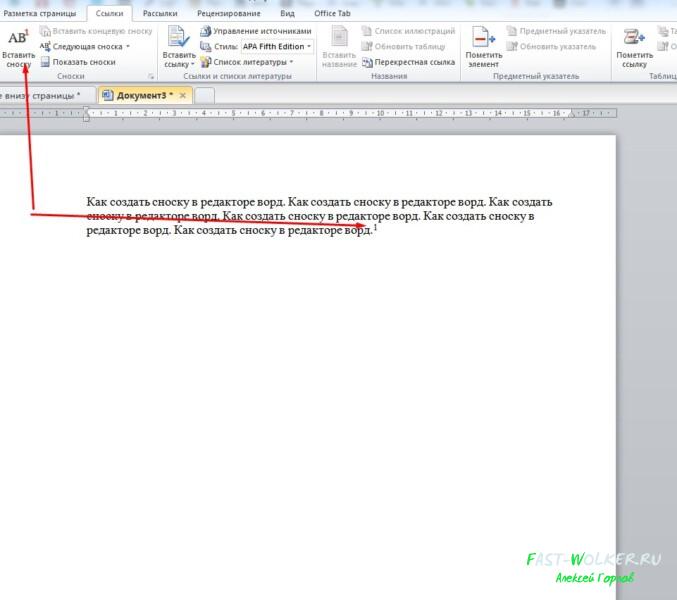Click the new blank document tab button
This screenshot has width=677, height=600.
pyautogui.click(x=204, y=95)
